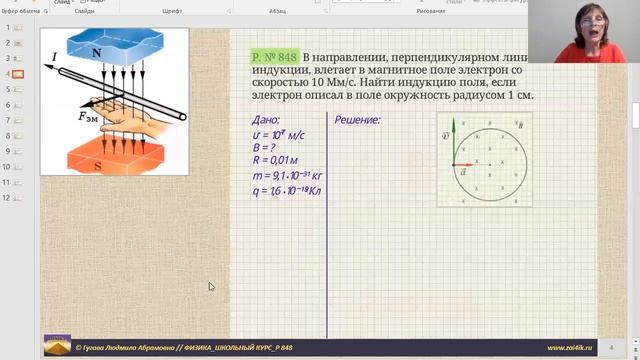Click the pyramid logo in the footer
Image resolution: width=640 pixels, height=360 pixels.
(x=57, y=345)
